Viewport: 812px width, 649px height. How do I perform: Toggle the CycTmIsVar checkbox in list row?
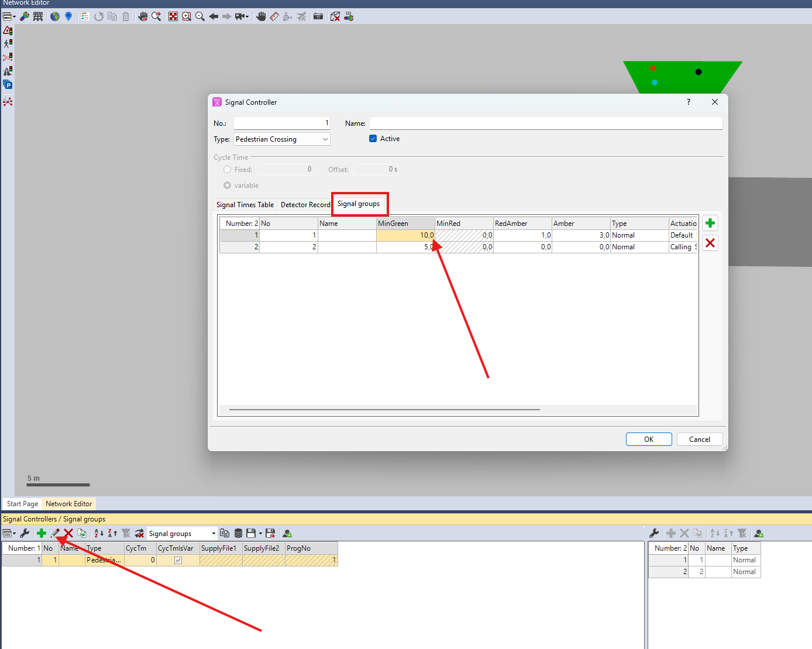[x=178, y=560]
